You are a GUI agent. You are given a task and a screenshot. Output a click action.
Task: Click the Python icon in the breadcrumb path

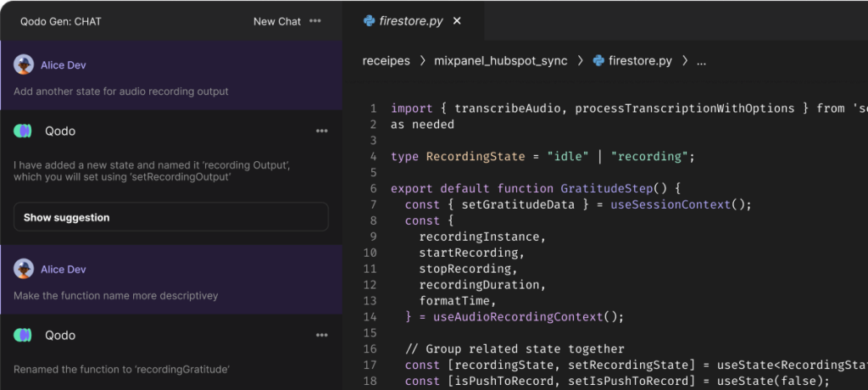(x=598, y=61)
